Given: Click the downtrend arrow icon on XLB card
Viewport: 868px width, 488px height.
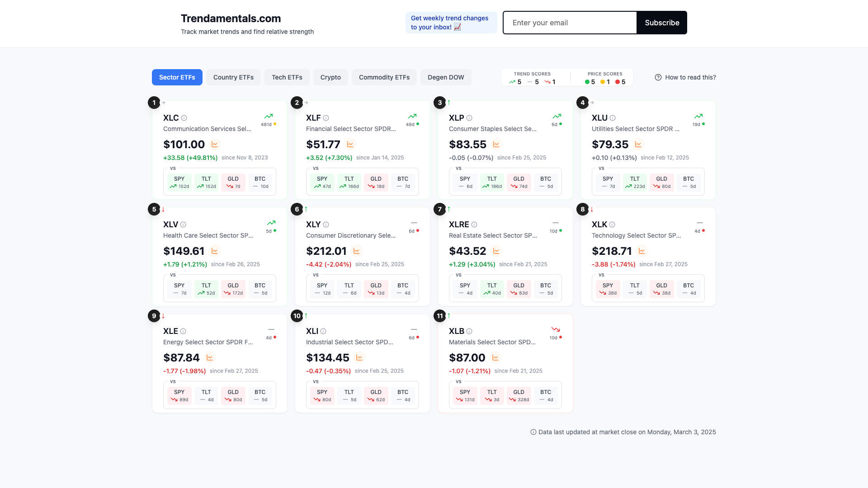Looking at the screenshot, I should (556, 329).
